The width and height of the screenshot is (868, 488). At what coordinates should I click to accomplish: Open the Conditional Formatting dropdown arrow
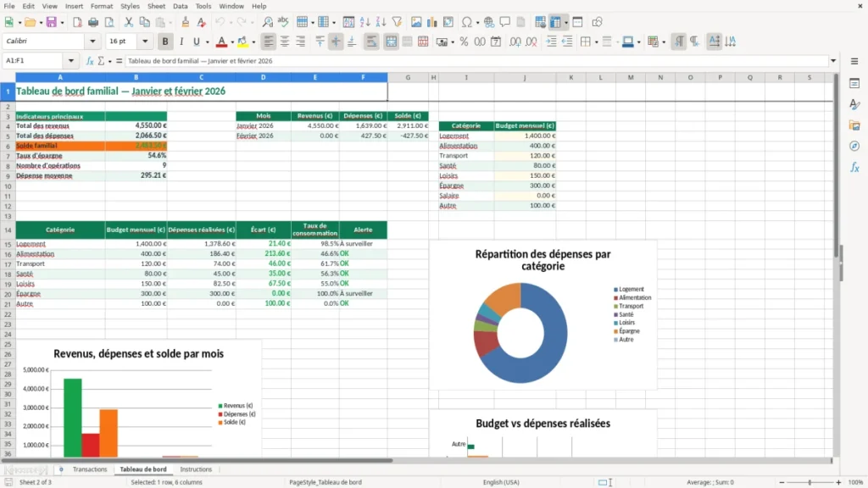(664, 42)
